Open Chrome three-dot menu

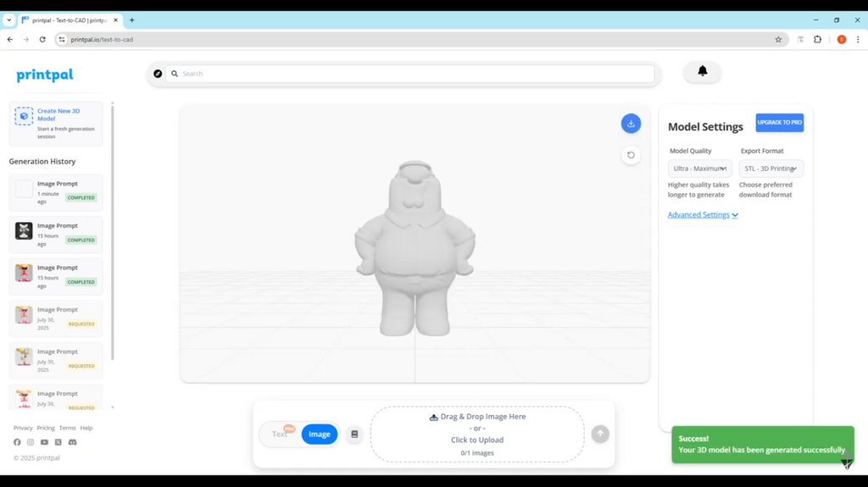(x=858, y=39)
